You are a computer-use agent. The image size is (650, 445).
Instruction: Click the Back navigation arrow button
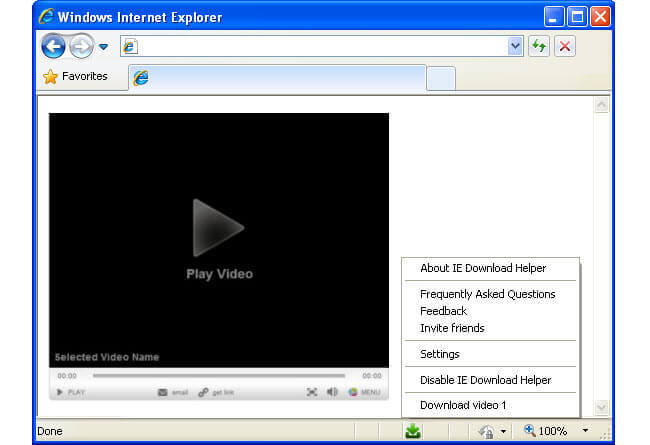[x=53, y=46]
